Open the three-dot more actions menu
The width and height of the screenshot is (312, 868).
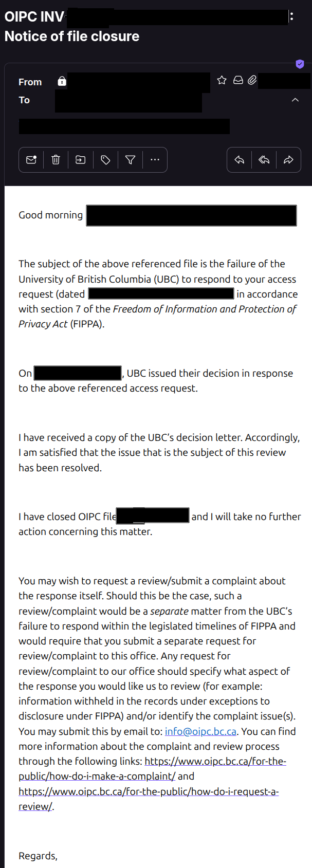tap(155, 160)
